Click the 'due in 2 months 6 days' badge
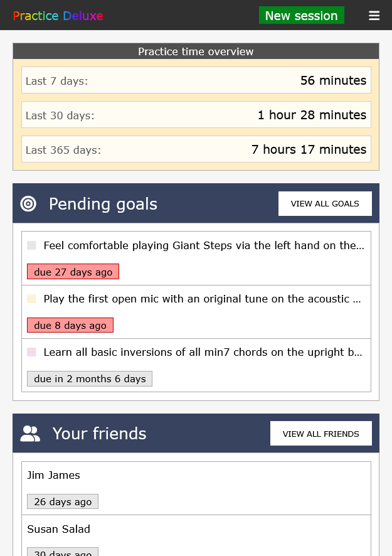 click(90, 378)
